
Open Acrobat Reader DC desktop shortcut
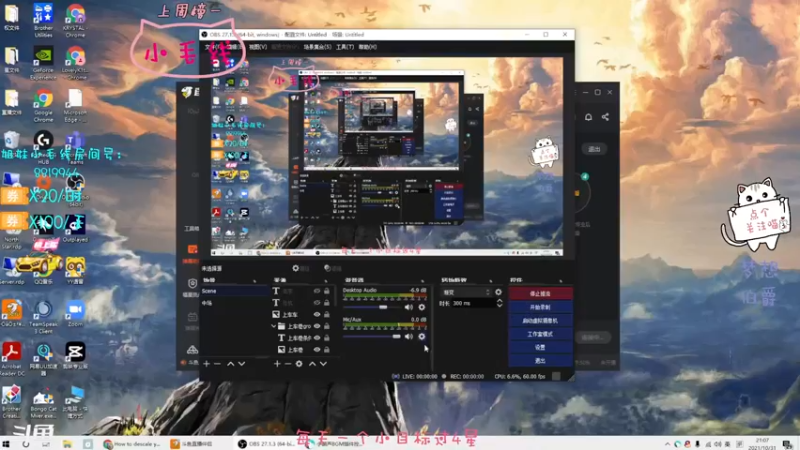(12, 359)
